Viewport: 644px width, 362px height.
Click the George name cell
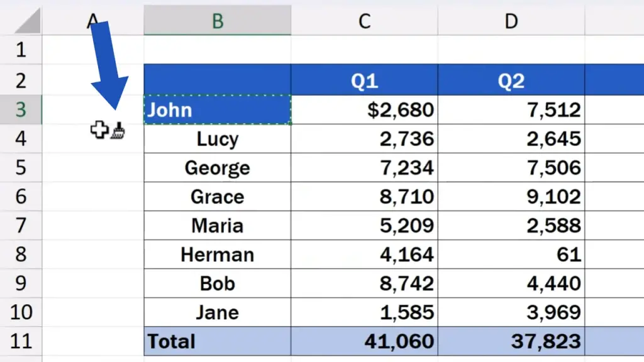click(217, 168)
